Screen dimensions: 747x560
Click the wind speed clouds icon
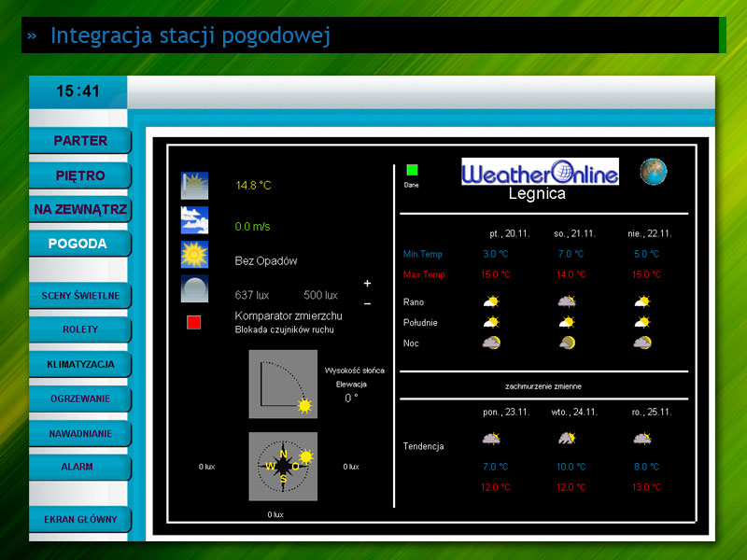[194, 220]
